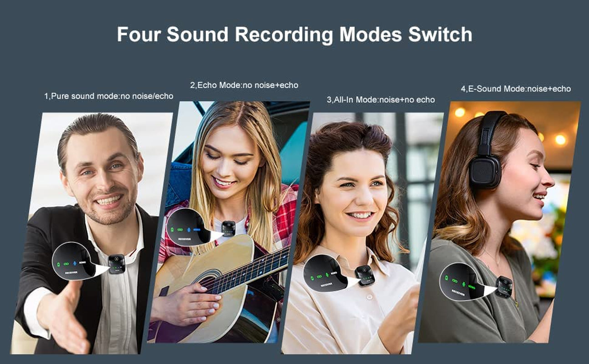589x364 pixels.
Task: Click the green microphone icon in All-In Mode callout
Action: (x=327, y=276)
